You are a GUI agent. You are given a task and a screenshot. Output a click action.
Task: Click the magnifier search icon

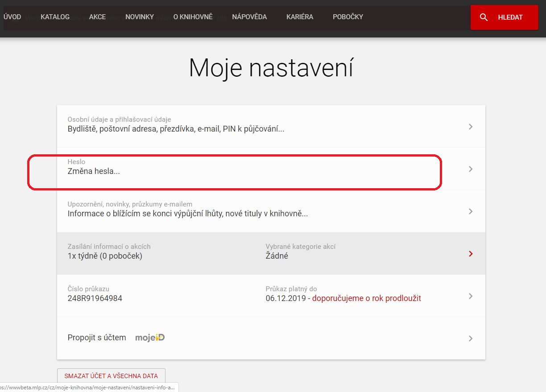point(484,17)
